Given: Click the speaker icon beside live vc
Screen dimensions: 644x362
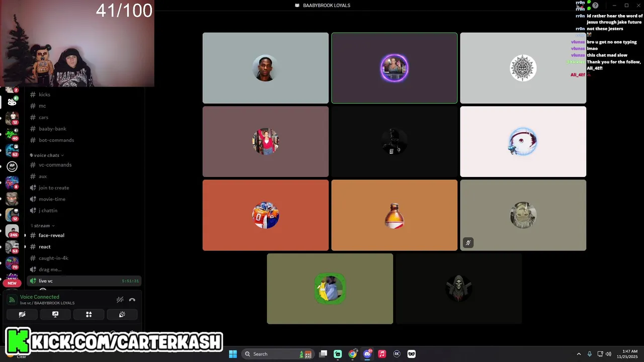Looking at the screenshot, I should (x=33, y=281).
